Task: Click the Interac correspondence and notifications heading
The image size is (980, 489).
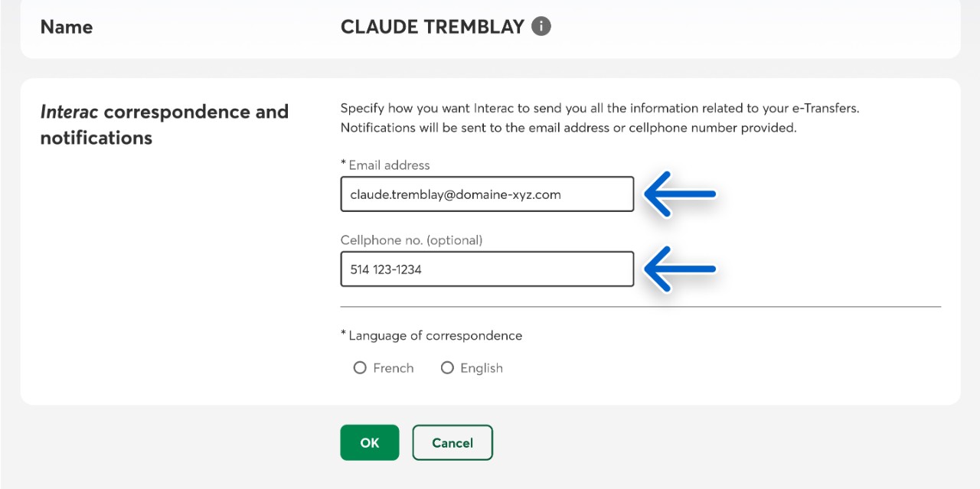Action: [x=164, y=125]
